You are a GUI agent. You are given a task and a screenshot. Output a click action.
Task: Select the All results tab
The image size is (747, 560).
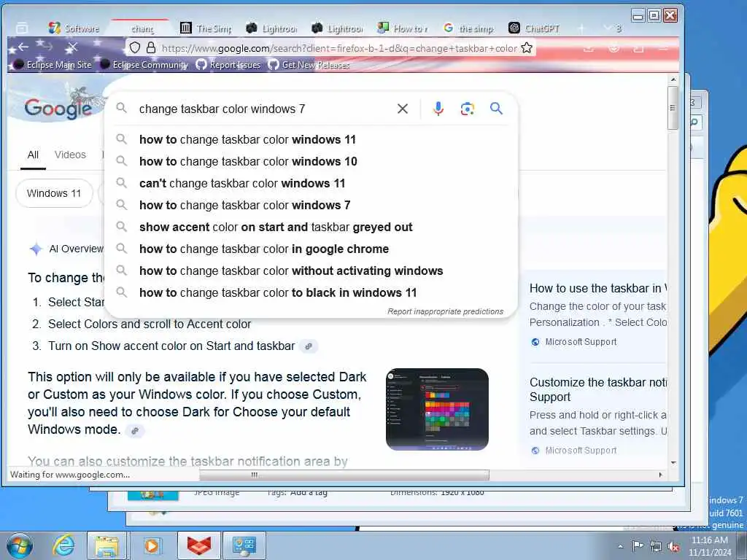(33, 155)
